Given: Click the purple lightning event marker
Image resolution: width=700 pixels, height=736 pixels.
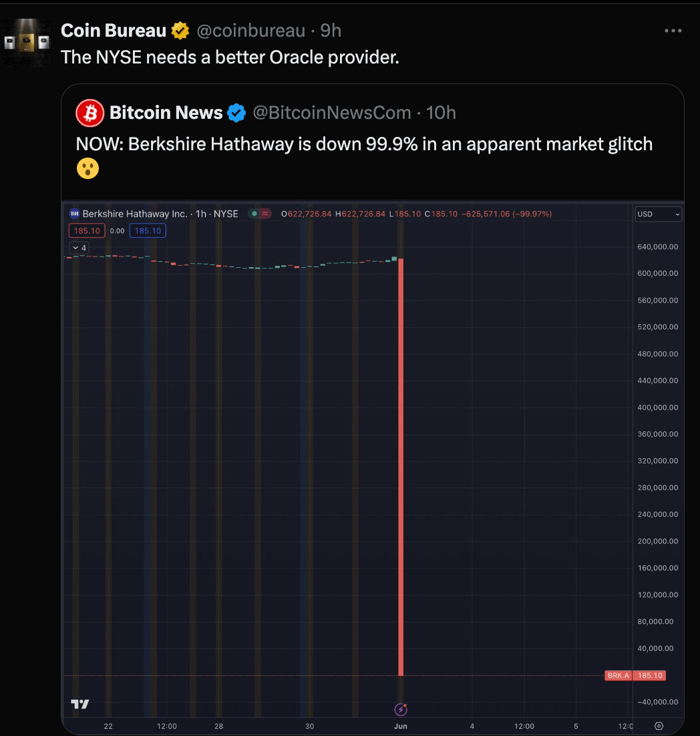Looking at the screenshot, I should 401,709.
